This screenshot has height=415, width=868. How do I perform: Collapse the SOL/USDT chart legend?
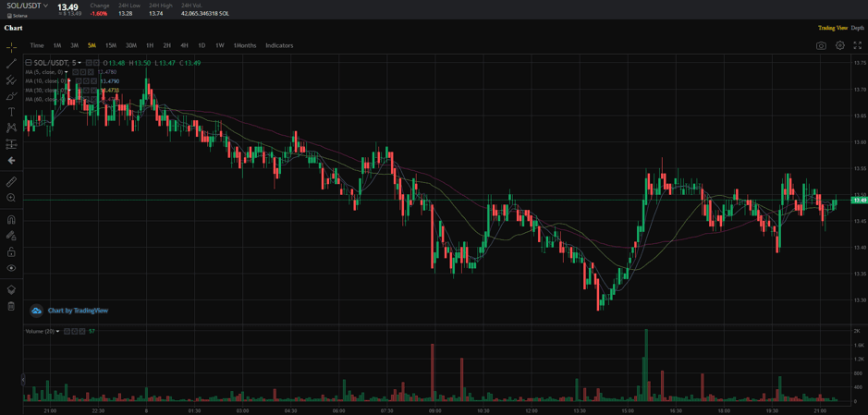29,63
